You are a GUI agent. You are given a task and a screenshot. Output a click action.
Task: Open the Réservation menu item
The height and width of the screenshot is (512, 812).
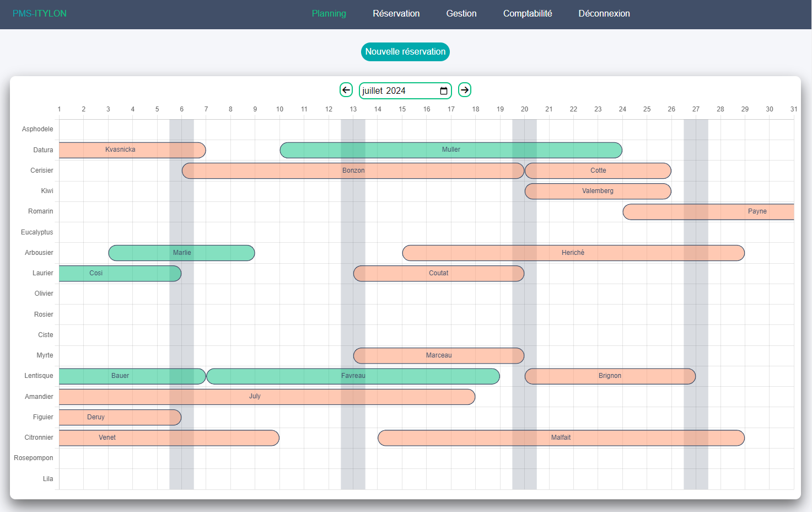[x=396, y=14]
